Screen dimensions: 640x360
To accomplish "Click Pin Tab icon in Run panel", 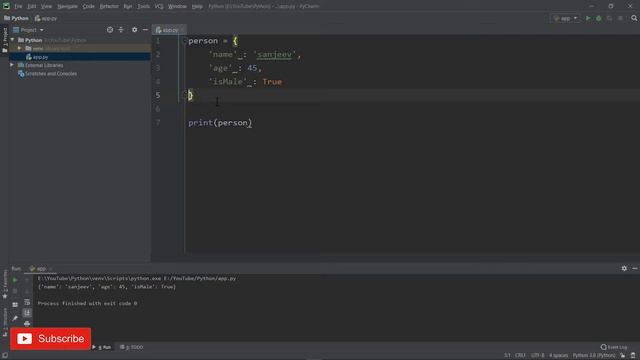I will tap(15, 318).
